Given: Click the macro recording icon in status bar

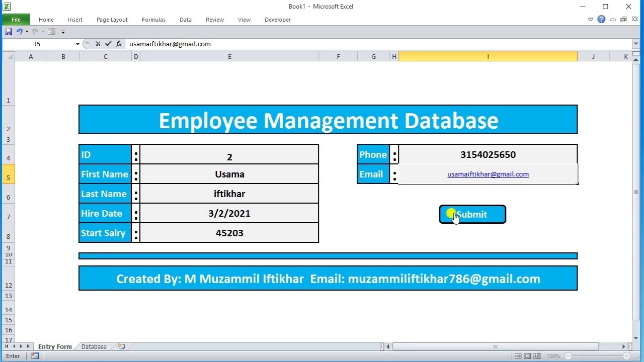Looking at the screenshot, I should coord(35,356).
